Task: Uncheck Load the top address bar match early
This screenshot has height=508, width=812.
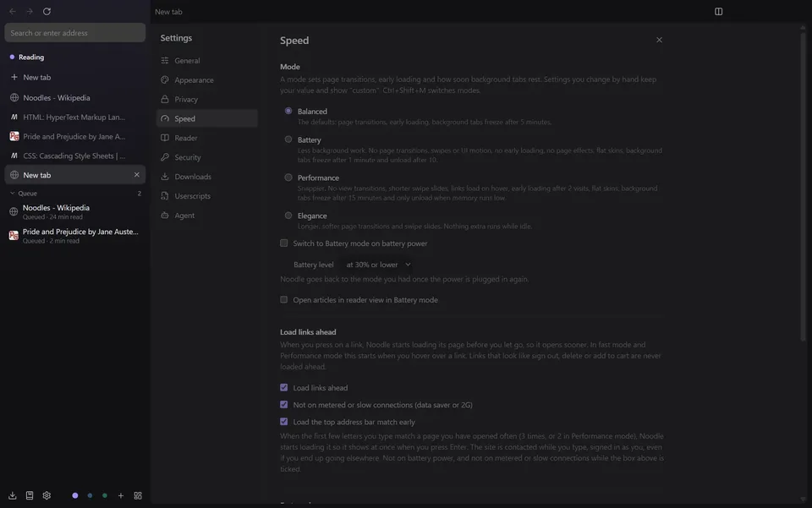Action: pos(284,422)
